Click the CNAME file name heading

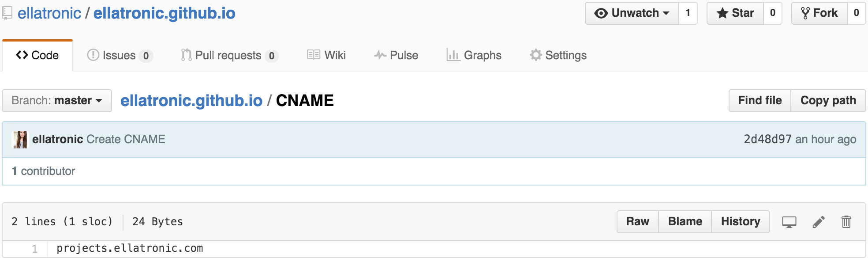(305, 101)
